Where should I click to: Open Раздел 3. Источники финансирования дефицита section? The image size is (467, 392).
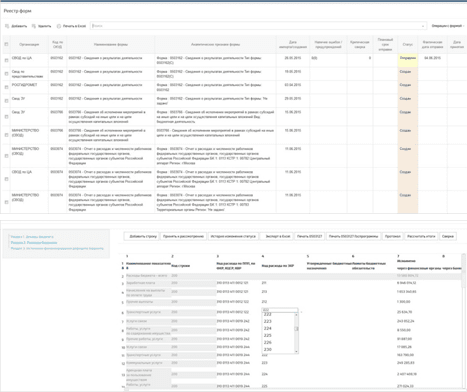[57, 248]
